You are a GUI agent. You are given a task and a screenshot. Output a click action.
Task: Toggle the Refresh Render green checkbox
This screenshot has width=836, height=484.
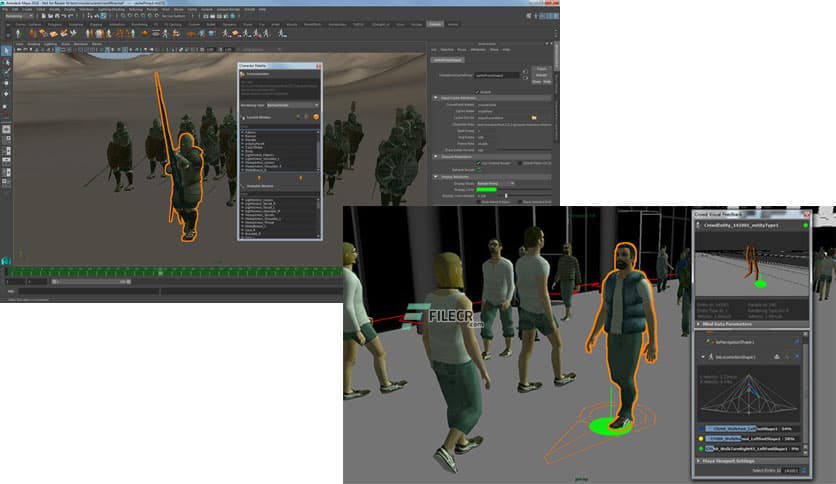pos(479,168)
